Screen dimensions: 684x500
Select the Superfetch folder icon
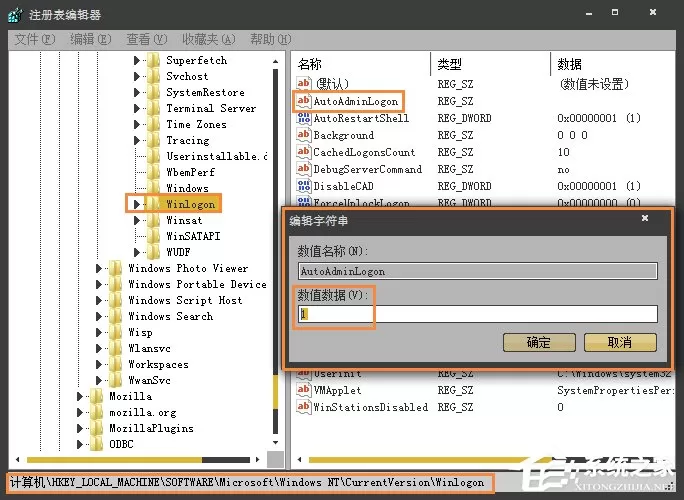coord(153,60)
